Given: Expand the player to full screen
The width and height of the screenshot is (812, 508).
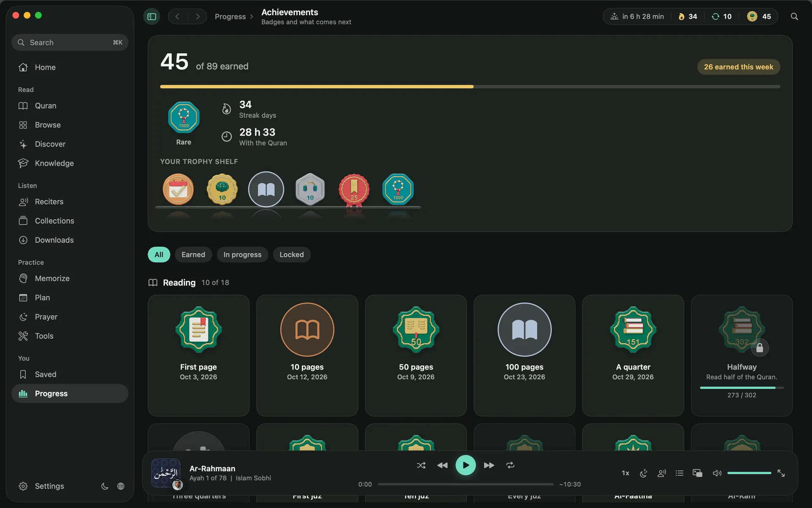Looking at the screenshot, I should point(781,473).
